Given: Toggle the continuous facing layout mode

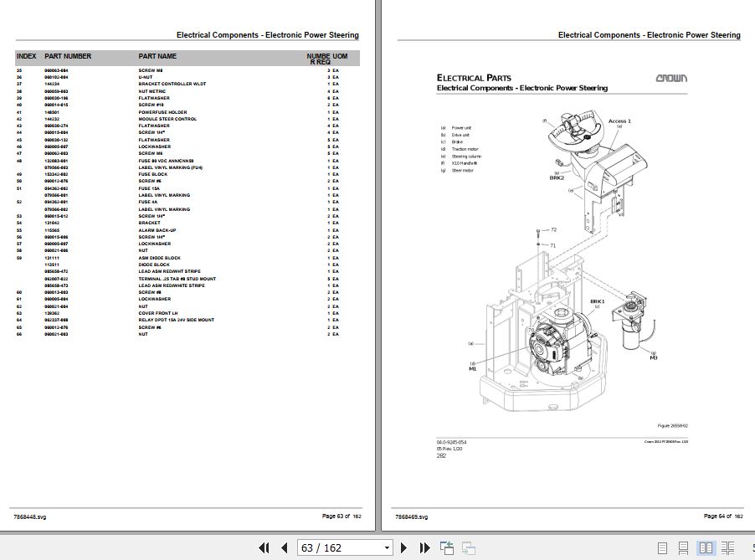Looking at the screenshot, I should pyautogui.click(x=727, y=547).
